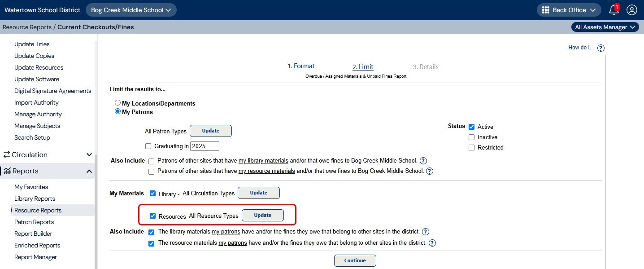Click the Continue button
644x269 pixels.
[355, 260]
